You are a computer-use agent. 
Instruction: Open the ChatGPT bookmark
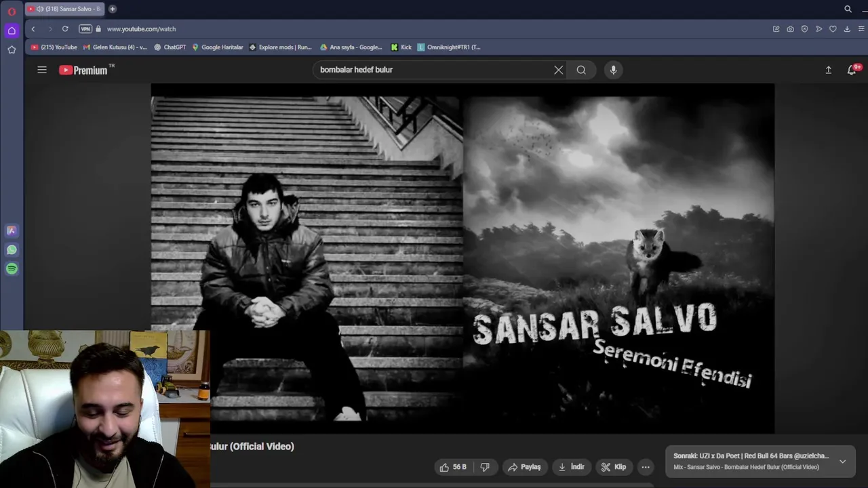tap(170, 47)
